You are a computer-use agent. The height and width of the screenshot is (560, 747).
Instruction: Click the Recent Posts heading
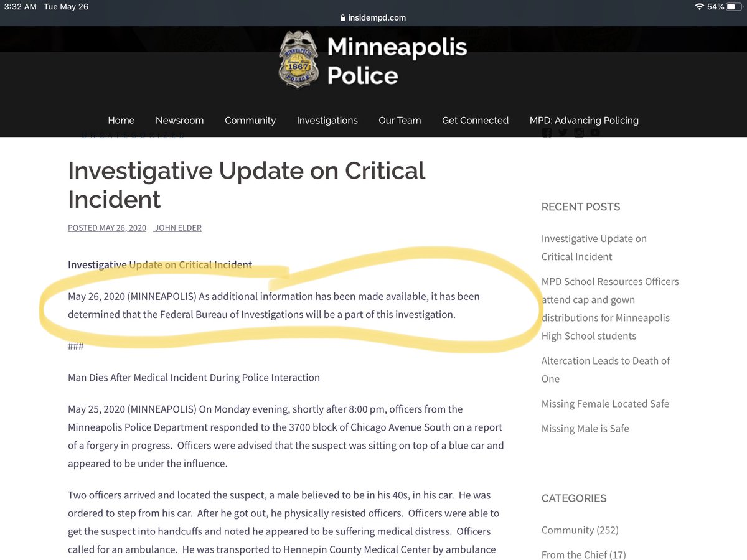point(581,207)
